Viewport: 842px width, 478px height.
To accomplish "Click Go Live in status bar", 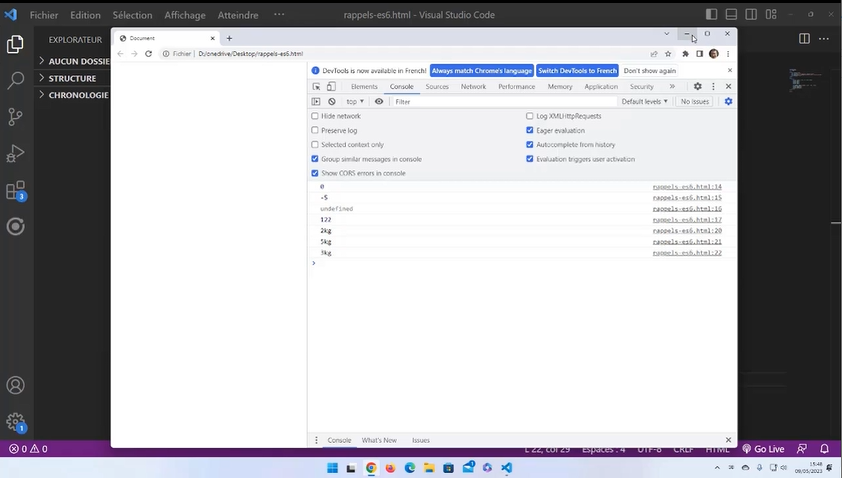I will tap(763, 448).
